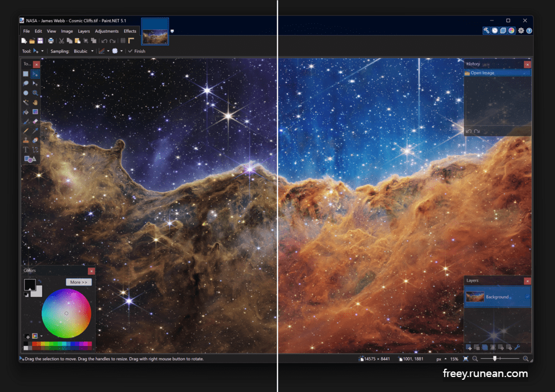This screenshot has width=555, height=392.
Task: Click the Finish button
Action: tap(137, 51)
